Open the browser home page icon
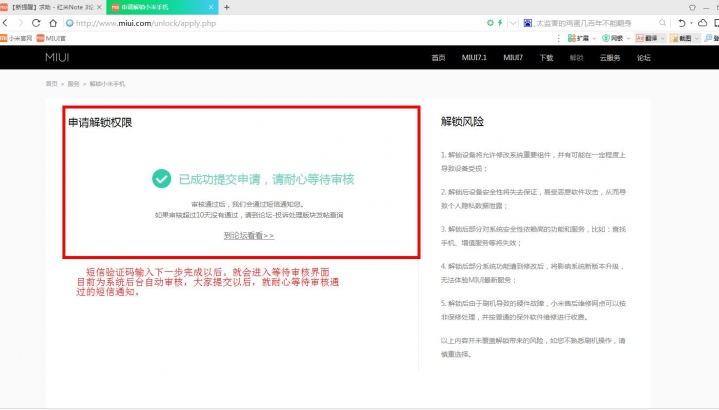 tap(53, 23)
